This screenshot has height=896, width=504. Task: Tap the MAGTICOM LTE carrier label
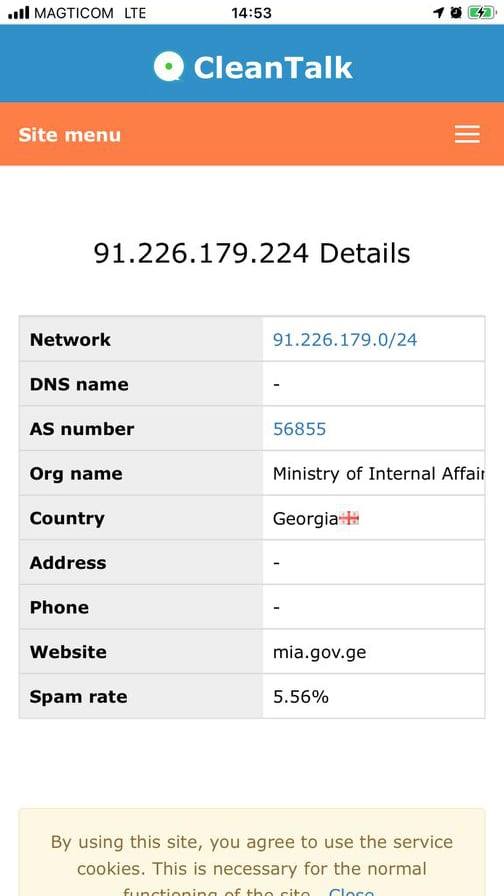pos(90,13)
